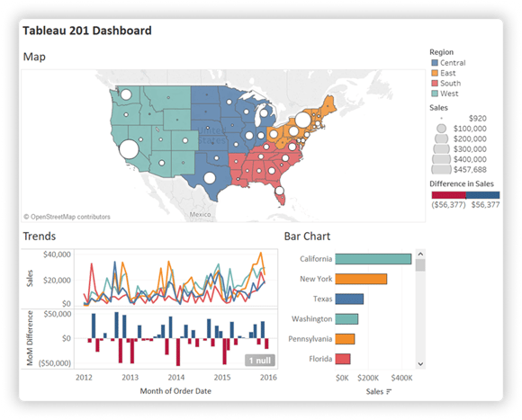Viewport: 522px width, 420px height.
Task: Click the sort icon next to Sales axis
Action: click(x=389, y=392)
